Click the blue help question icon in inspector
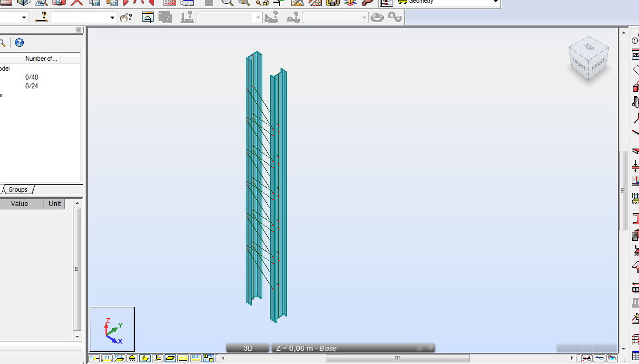Viewport: 639px width, 364px height. [x=19, y=43]
